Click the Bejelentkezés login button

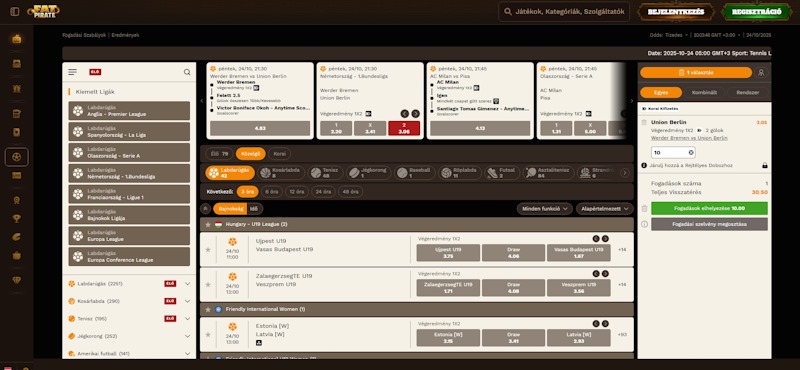tap(676, 12)
